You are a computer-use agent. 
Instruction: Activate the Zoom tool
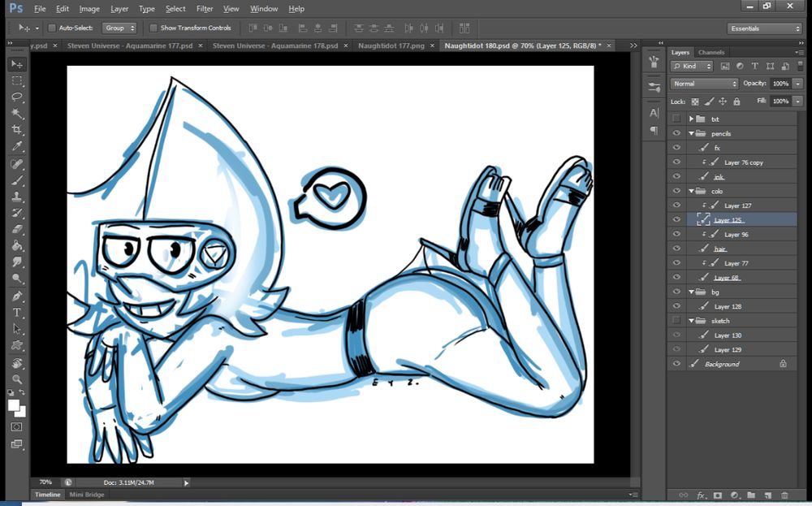(17, 379)
